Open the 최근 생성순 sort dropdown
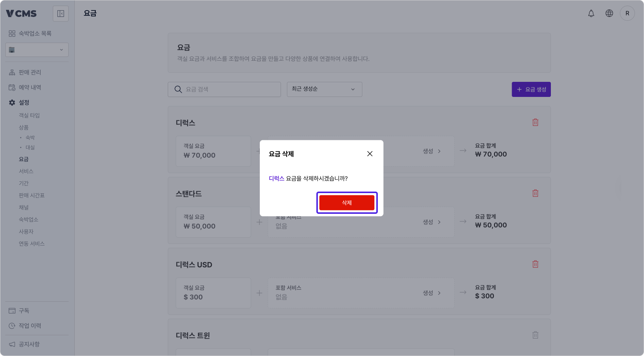The width and height of the screenshot is (644, 356). coord(324,89)
